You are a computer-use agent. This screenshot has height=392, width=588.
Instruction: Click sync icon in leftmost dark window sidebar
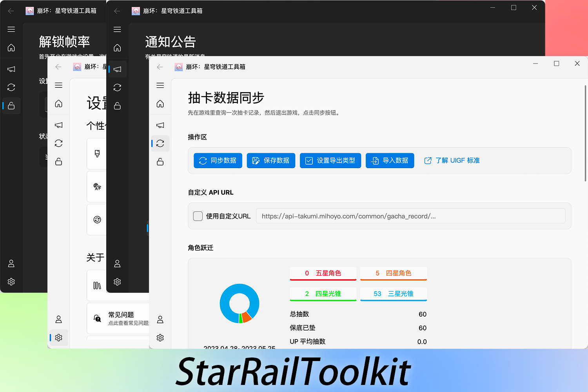pos(11,87)
